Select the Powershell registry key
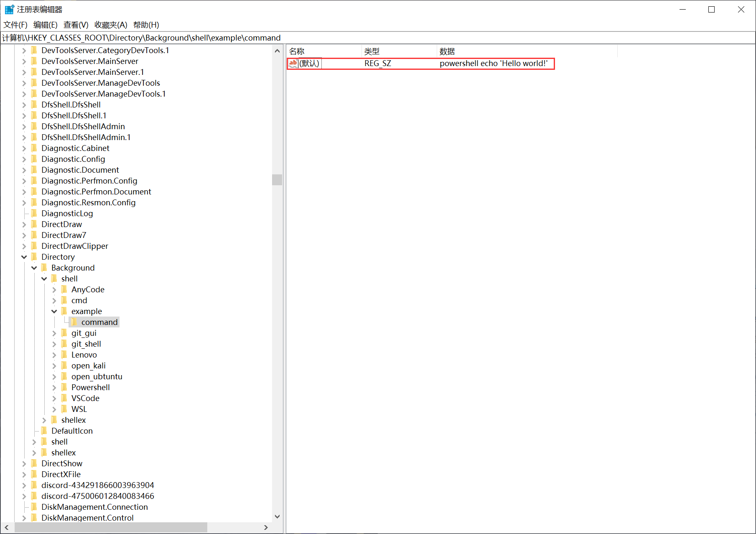Image resolution: width=756 pixels, height=534 pixels. click(90, 387)
